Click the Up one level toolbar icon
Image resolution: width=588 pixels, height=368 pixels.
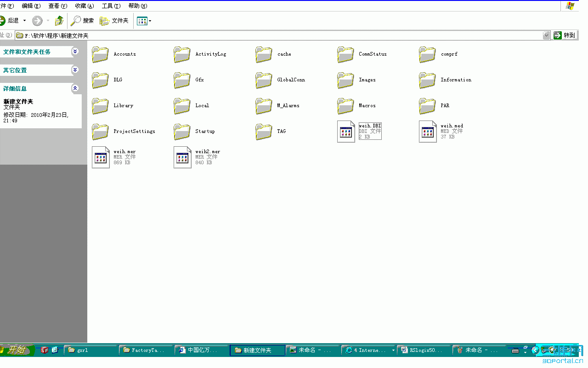59,21
